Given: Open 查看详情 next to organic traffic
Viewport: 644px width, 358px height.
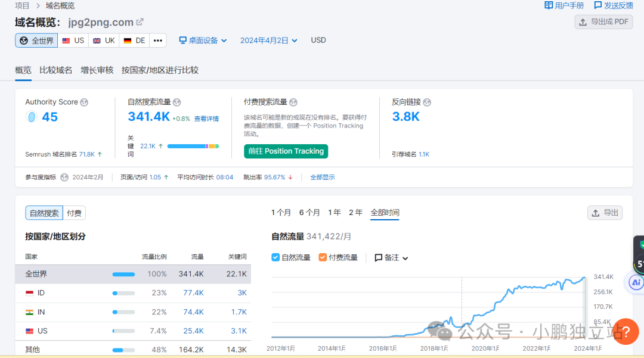Looking at the screenshot, I should point(206,119).
